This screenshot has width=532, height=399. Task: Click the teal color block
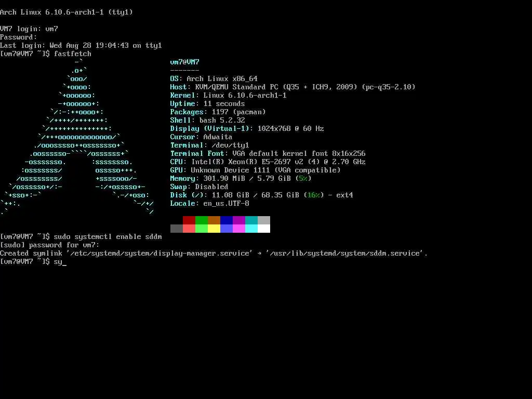click(251, 220)
